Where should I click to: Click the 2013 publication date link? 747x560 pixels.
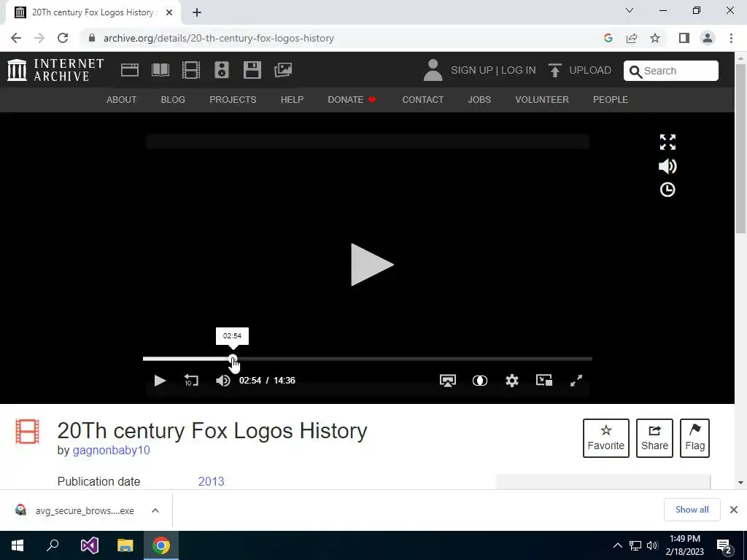[x=211, y=481]
